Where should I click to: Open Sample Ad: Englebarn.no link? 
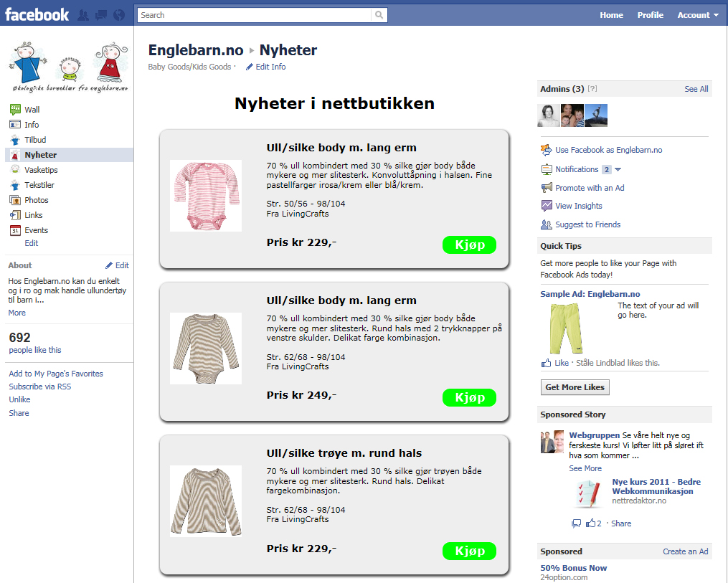pyautogui.click(x=590, y=294)
